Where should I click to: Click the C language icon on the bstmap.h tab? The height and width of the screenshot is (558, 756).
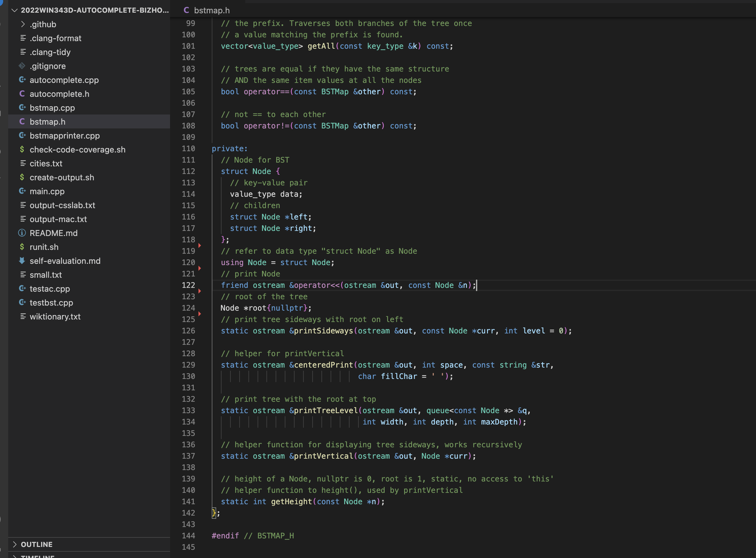pos(186,10)
